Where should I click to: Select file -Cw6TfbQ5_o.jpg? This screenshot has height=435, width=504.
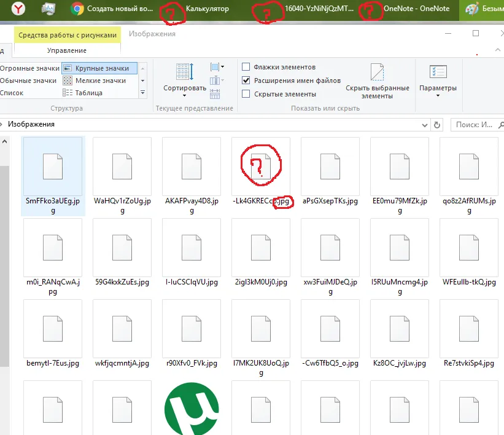click(x=330, y=334)
